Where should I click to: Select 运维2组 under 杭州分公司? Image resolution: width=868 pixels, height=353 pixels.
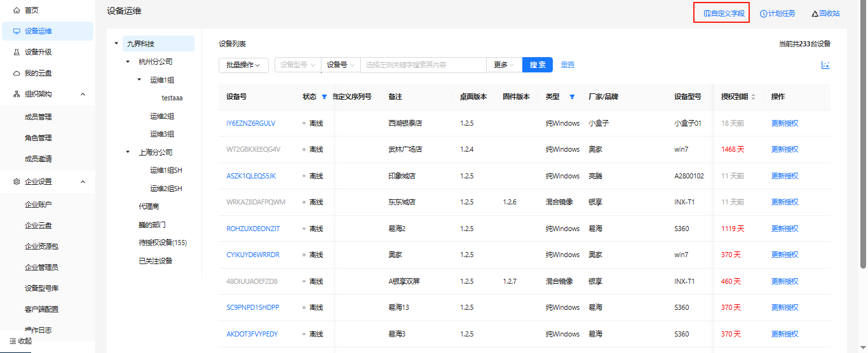[162, 116]
